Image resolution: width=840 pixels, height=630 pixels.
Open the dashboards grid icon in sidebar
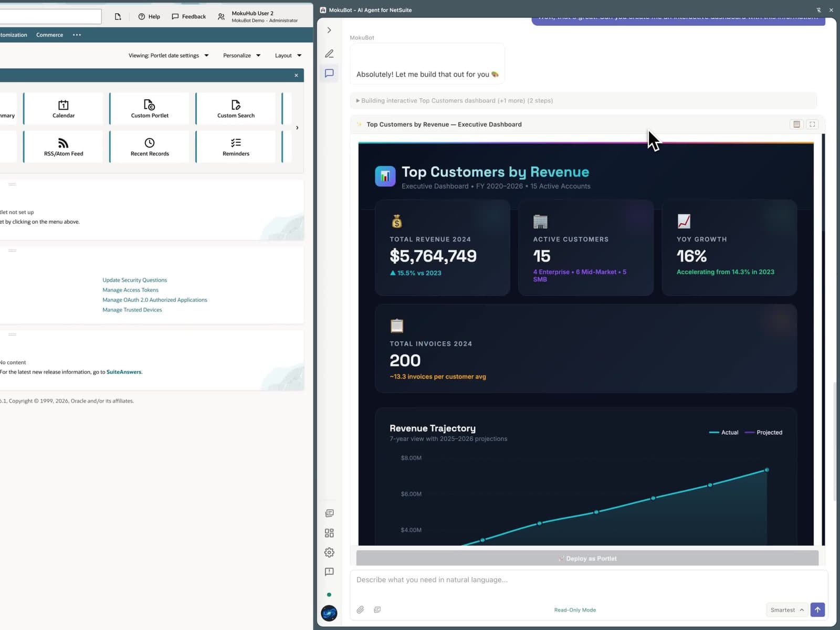(x=329, y=533)
